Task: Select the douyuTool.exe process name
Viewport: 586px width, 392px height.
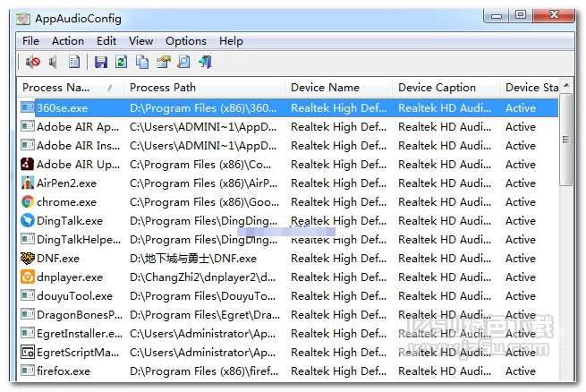Action: [74, 295]
